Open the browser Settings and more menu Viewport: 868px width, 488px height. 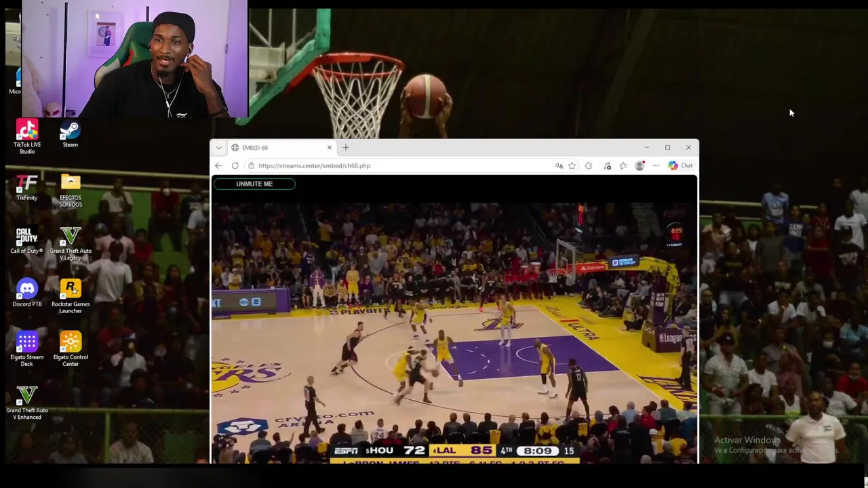pyautogui.click(x=656, y=165)
